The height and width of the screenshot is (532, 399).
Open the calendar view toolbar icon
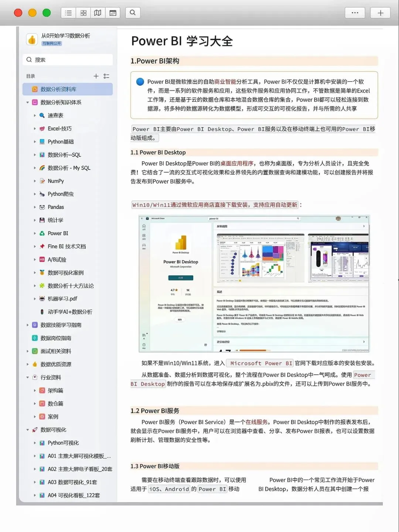(113, 13)
